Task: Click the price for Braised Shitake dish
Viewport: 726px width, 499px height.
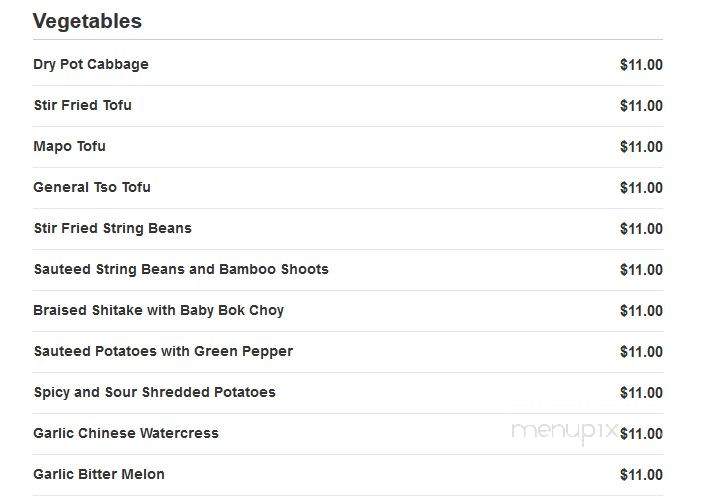Action: pyautogui.click(x=641, y=311)
